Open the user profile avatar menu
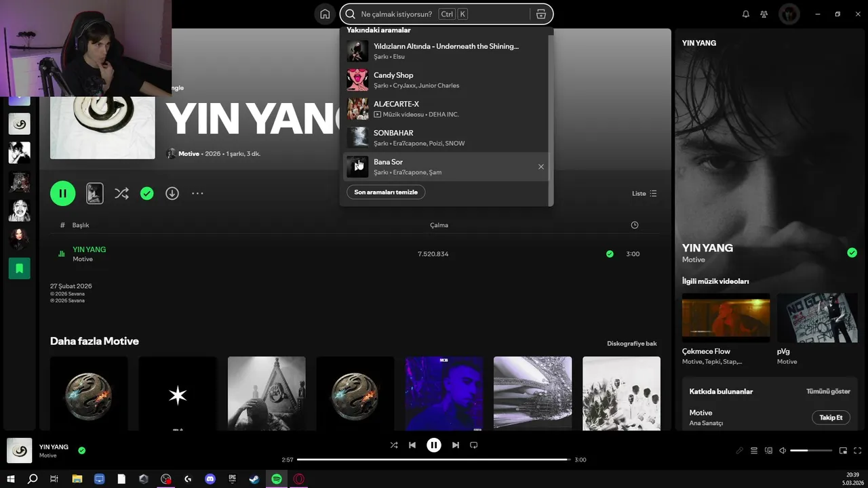 (789, 14)
